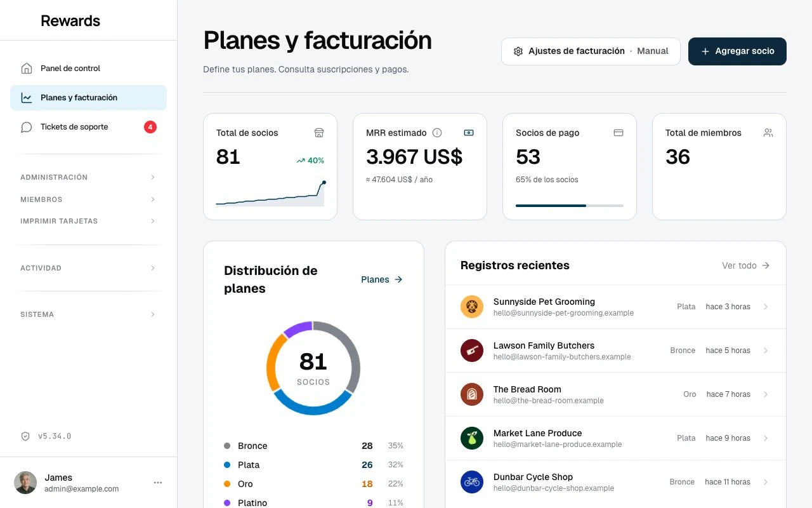The width and height of the screenshot is (812, 508).
Task: Expand the SISTEMA section
Action: [x=88, y=314]
